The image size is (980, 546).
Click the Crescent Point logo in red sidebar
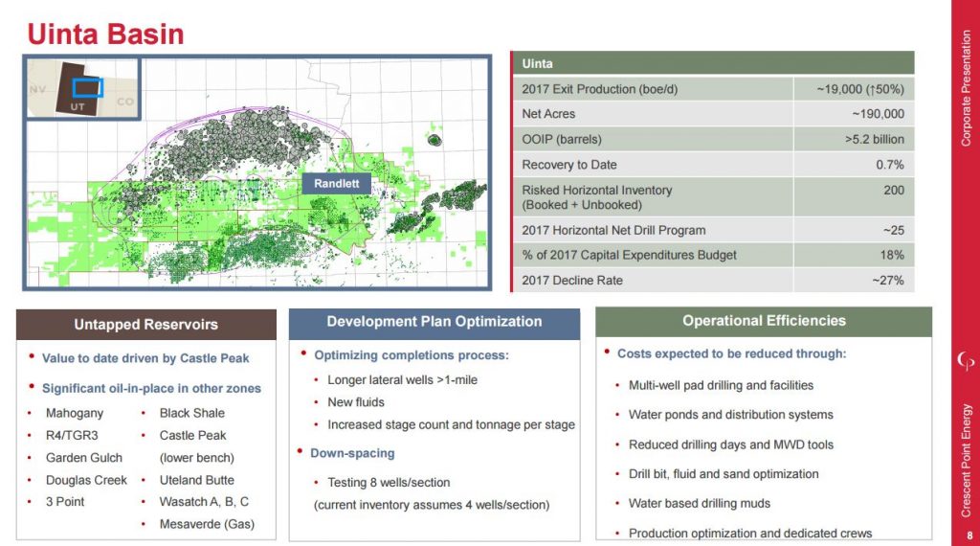tap(965, 359)
